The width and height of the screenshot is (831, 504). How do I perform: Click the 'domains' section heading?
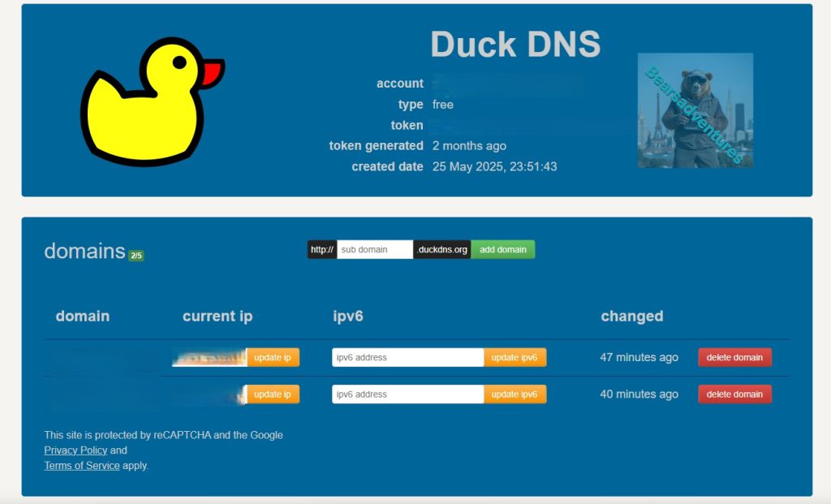tap(84, 252)
